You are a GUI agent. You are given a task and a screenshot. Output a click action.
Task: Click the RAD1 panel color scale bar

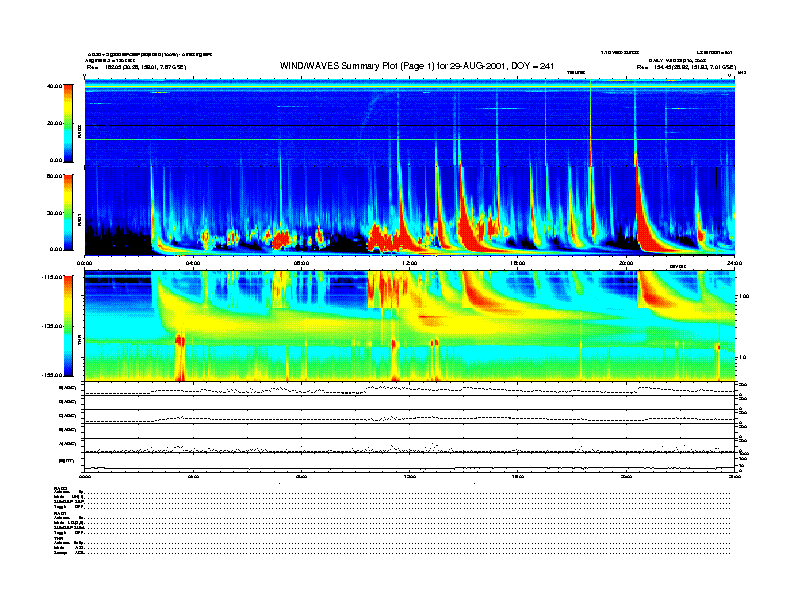(68, 212)
